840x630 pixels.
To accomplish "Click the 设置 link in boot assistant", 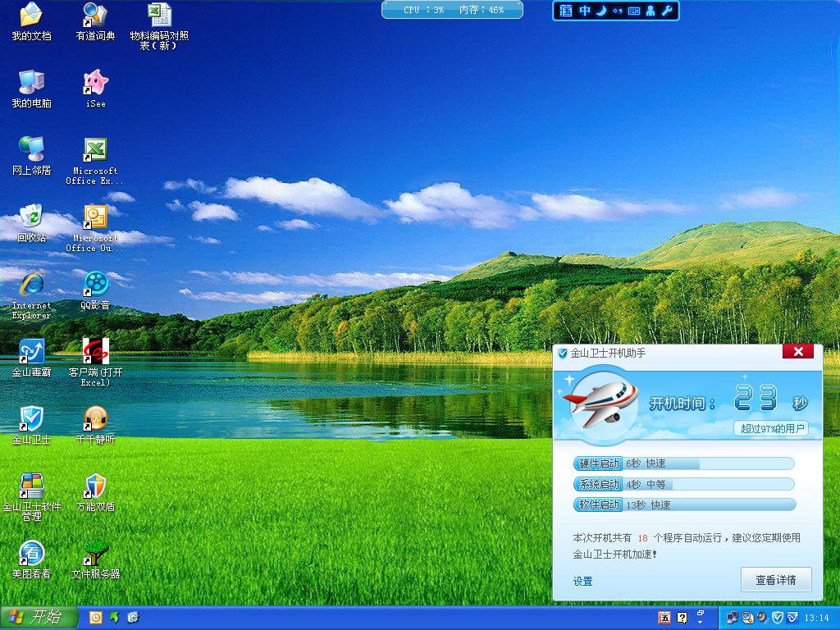I will click(x=582, y=582).
